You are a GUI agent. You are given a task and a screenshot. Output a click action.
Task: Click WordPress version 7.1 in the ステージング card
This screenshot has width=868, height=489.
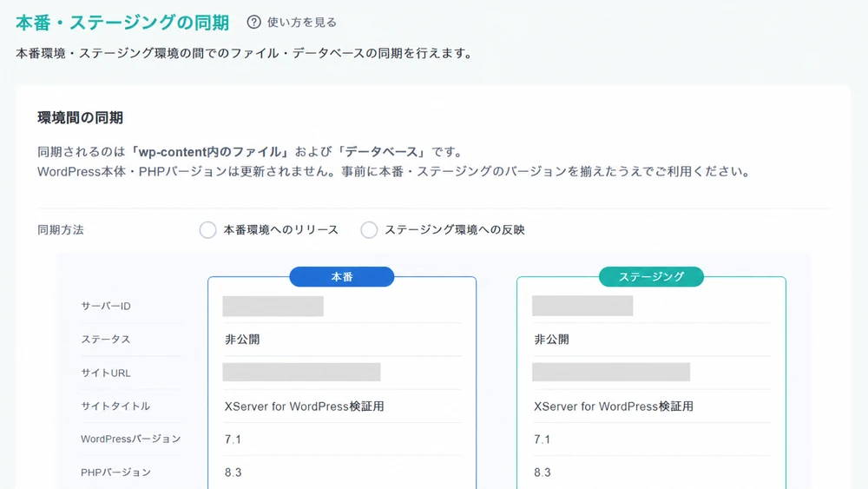542,439
